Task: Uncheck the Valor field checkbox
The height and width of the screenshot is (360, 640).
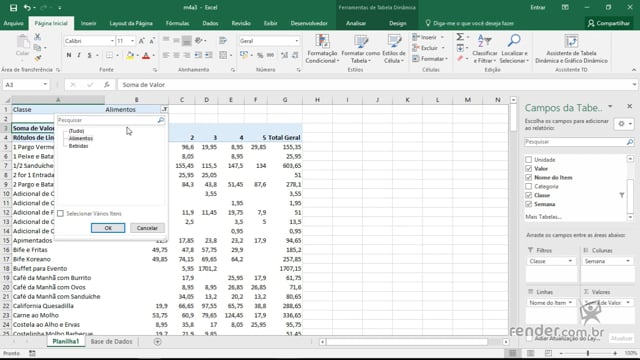Action: click(529, 169)
